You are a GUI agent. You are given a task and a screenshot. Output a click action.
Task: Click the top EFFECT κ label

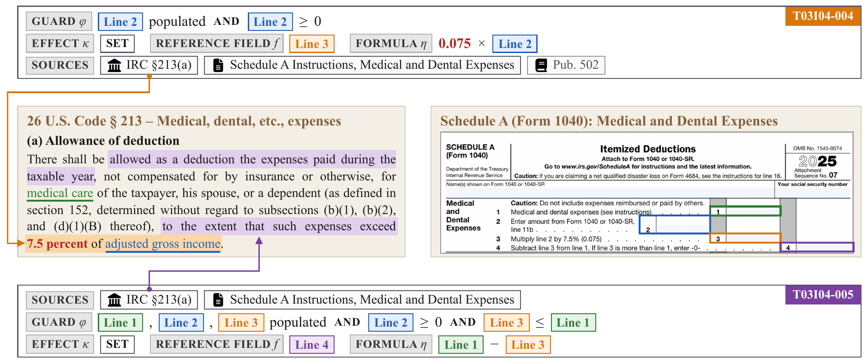coord(60,43)
